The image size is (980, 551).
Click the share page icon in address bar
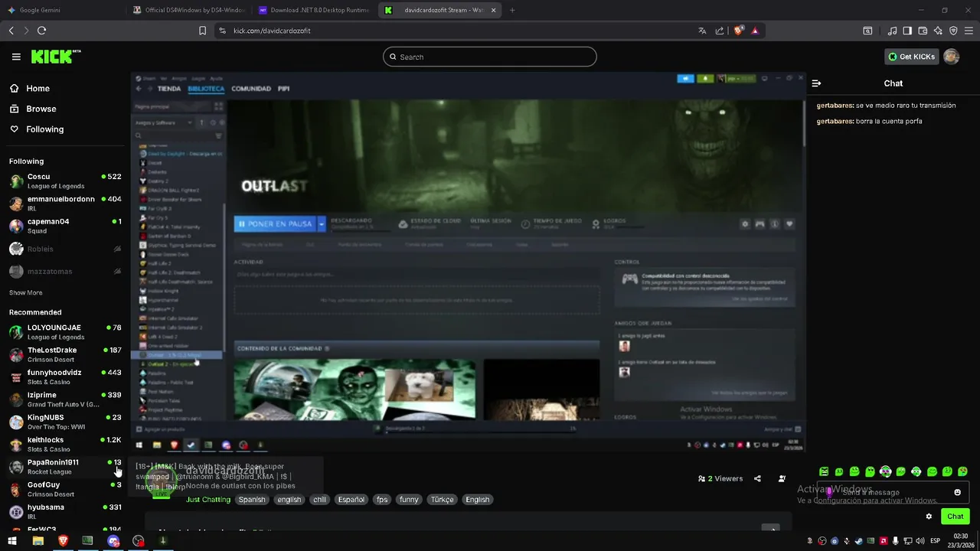click(x=720, y=31)
